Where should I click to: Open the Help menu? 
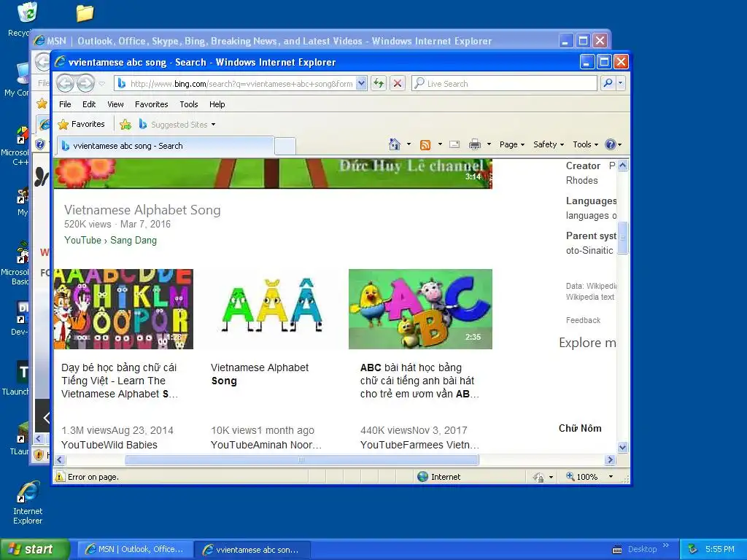tap(217, 104)
